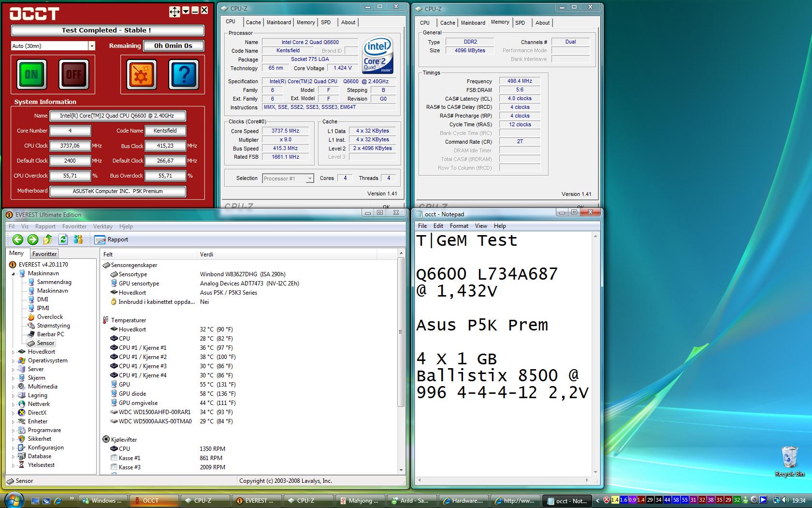Start test with the green ON button in OCCT
Image resolution: width=812 pixels, height=508 pixels.
pos(32,75)
